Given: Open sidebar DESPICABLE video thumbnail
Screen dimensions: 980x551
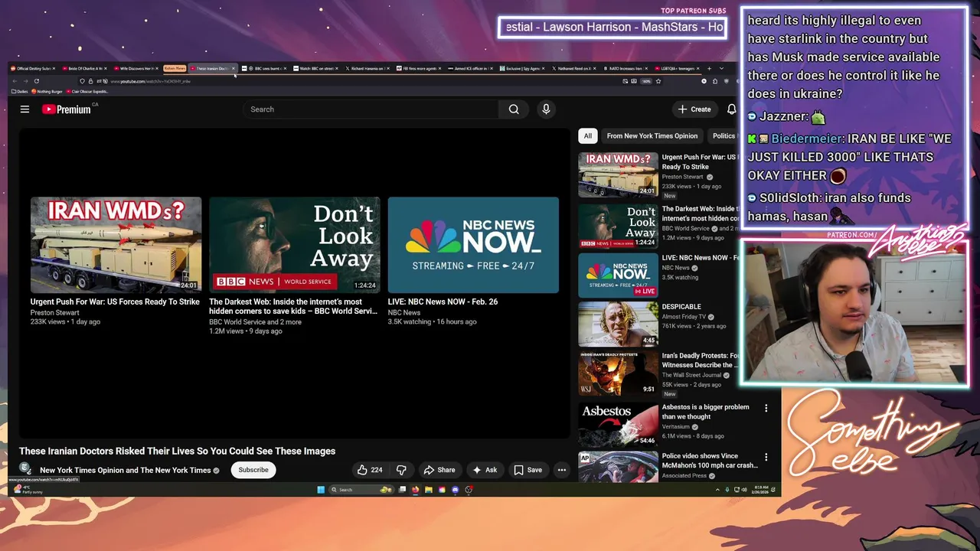Looking at the screenshot, I should pyautogui.click(x=618, y=324).
